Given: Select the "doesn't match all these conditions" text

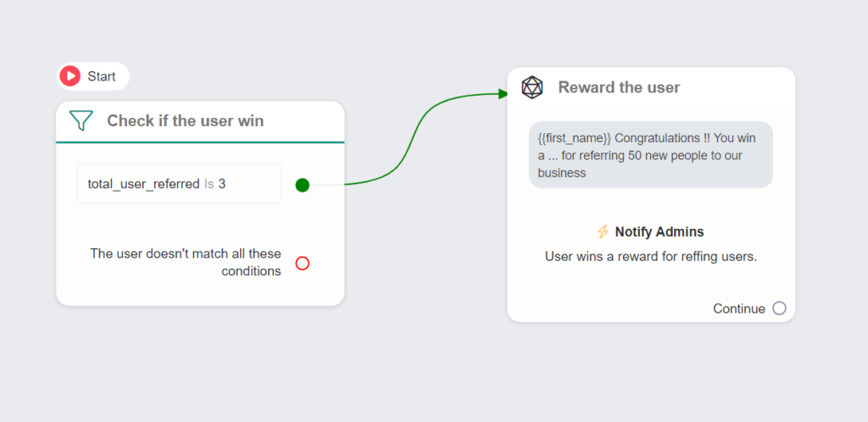Looking at the screenshot, I should point(186,263).
